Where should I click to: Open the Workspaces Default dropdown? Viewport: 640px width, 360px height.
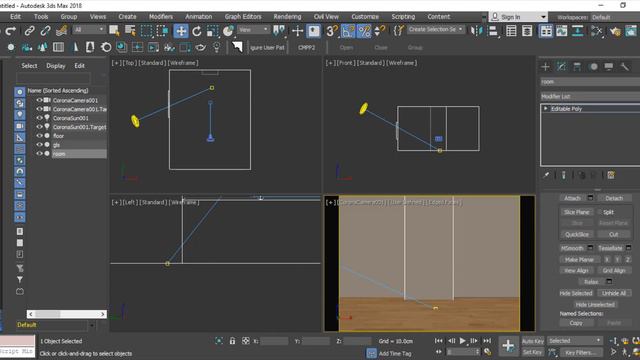[x=615, y=17]
